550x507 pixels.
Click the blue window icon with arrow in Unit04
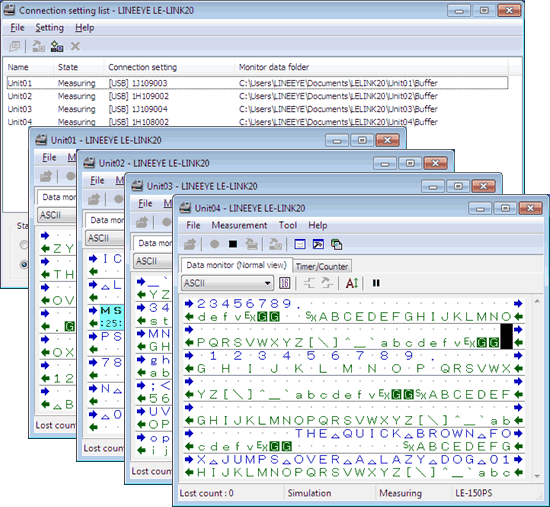(x=318, y=244)
